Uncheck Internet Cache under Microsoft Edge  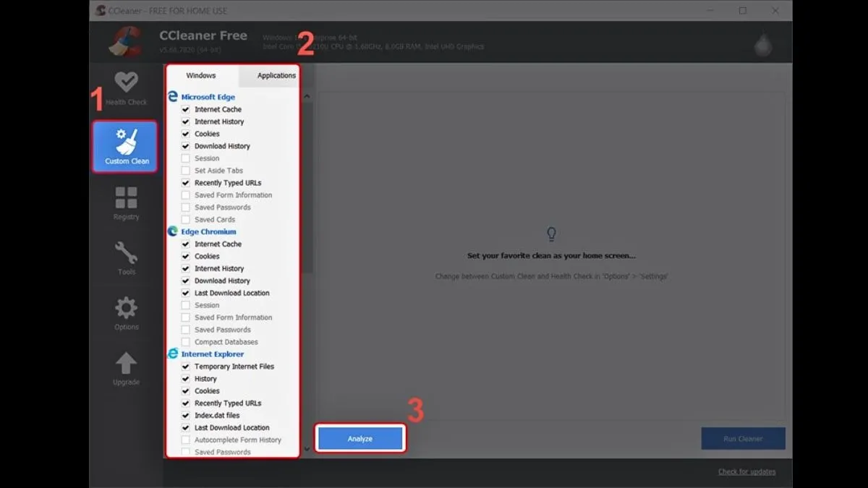[186, 109]
